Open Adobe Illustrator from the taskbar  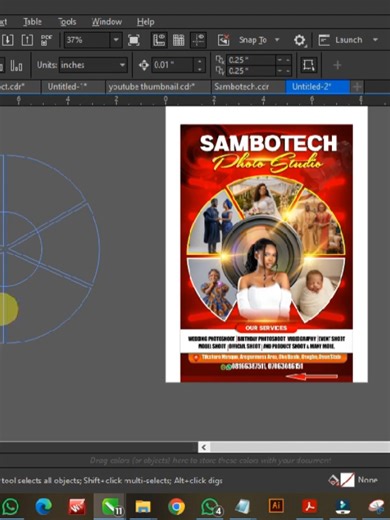276,506
